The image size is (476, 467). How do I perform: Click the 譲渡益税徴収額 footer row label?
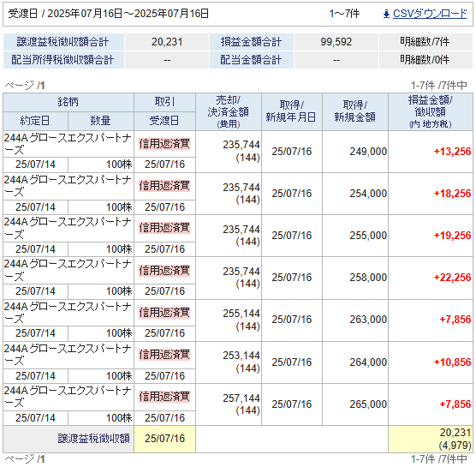click(x=94, y=439)
